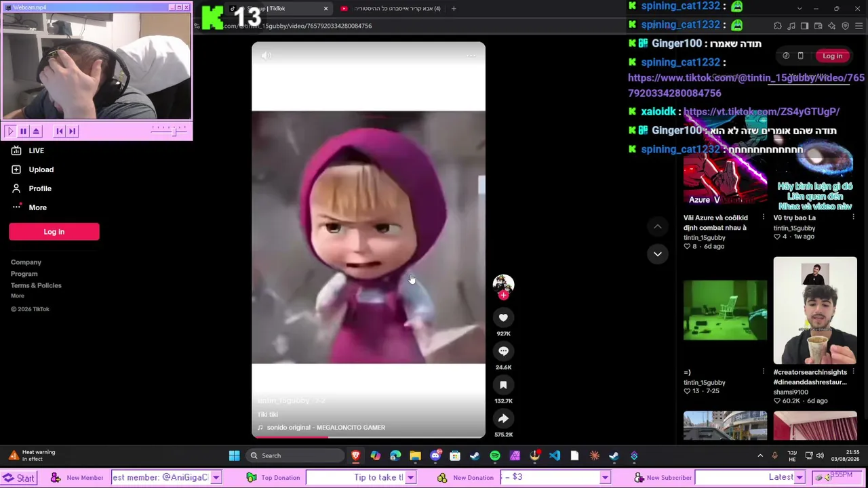Like the TikTok video with the heart icon
Viewport: 868px width, 488px height.
click(503, 317)
